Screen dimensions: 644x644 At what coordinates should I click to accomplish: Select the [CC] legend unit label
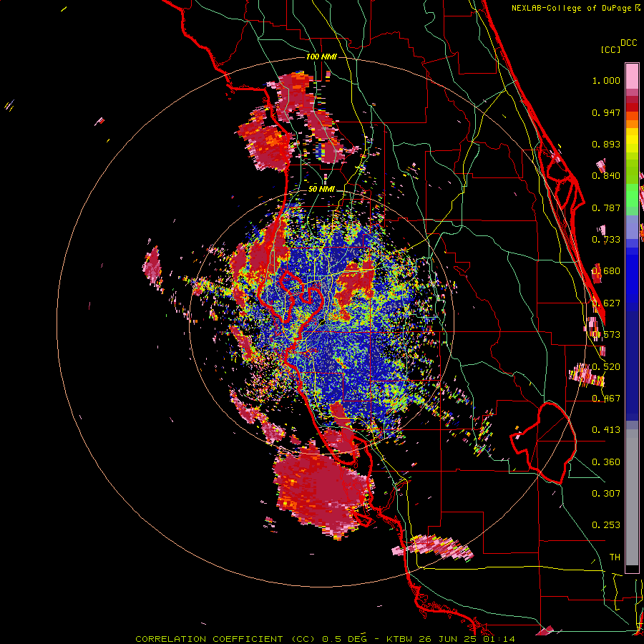610,49
